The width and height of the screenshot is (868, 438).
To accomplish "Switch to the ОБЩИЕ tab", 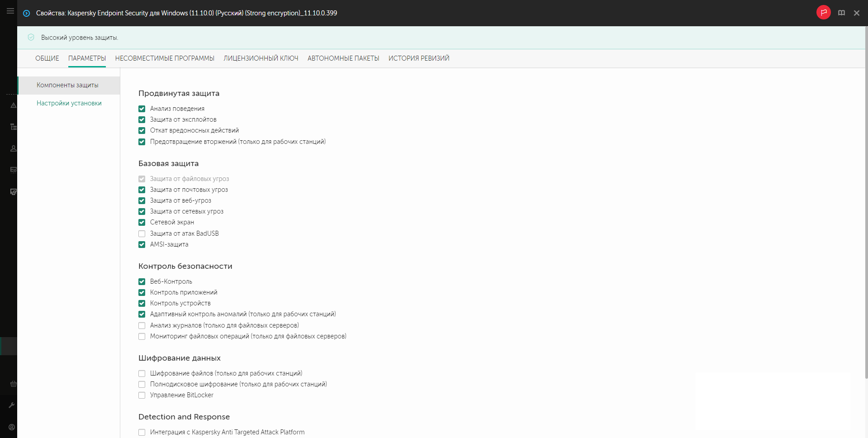I will (x=47, y=58).
